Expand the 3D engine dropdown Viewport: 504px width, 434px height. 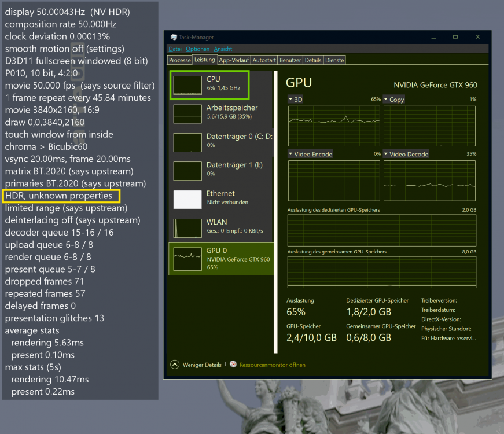(295, 100)
